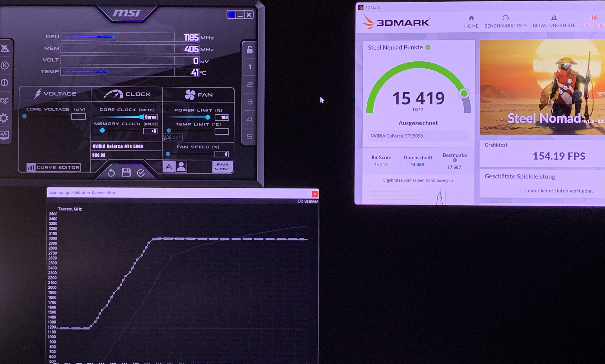
Task: Click the TEMP 41°C readout in Afterburner
Action: pyautogui.click(x=195, y=72)
